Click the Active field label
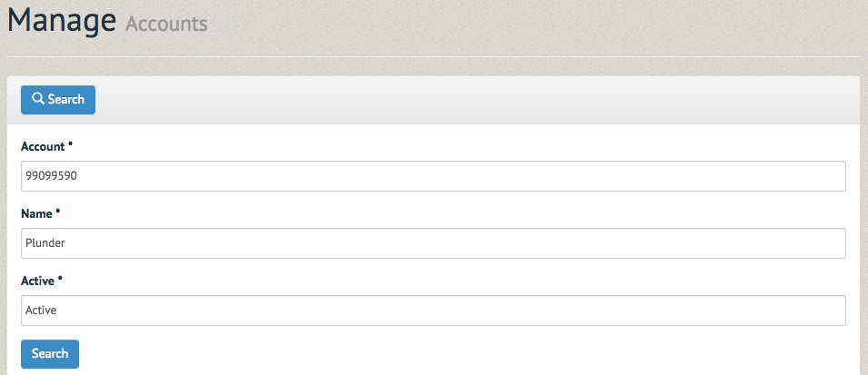The image size is (868, 375). 37,281
